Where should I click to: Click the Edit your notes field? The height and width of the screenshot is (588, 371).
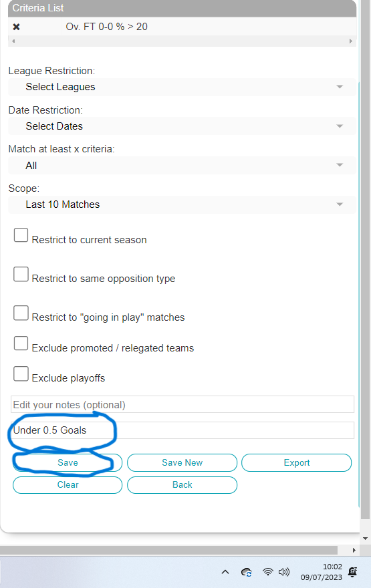coord(182,405)
